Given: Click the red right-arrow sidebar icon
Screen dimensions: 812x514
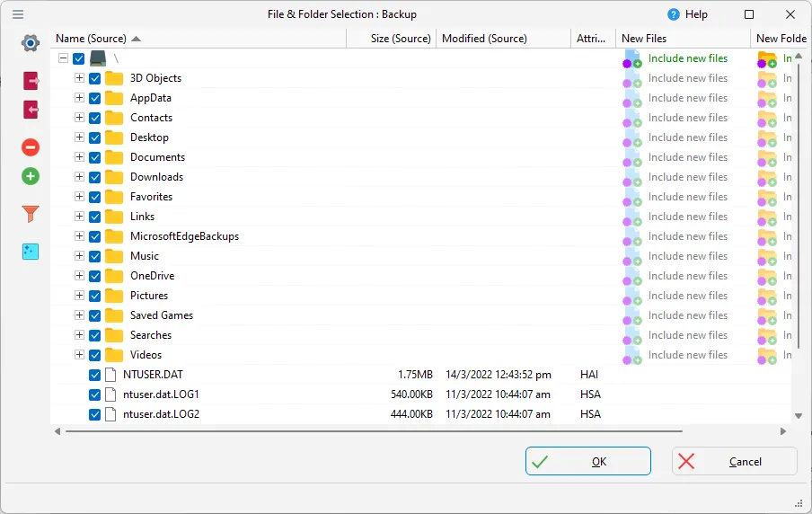Looking at the screenshot, I should (31, 81).
